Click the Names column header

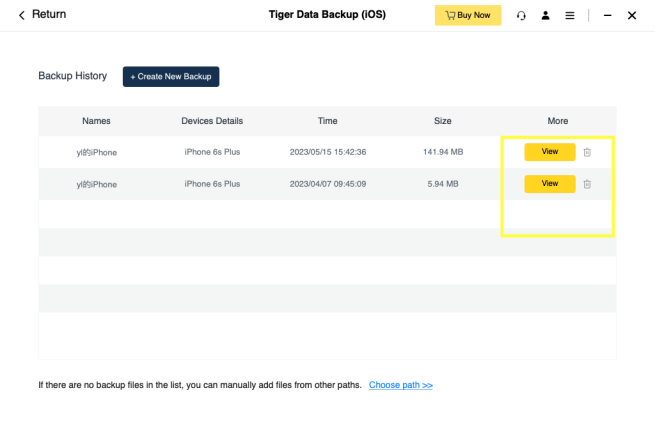pyautogui.click(x=96, y=121)
